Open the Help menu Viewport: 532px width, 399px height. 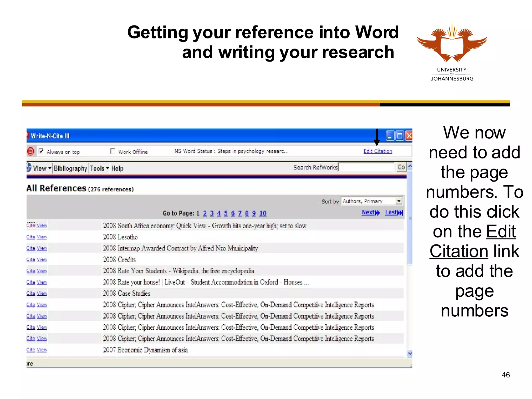point(117,168)
